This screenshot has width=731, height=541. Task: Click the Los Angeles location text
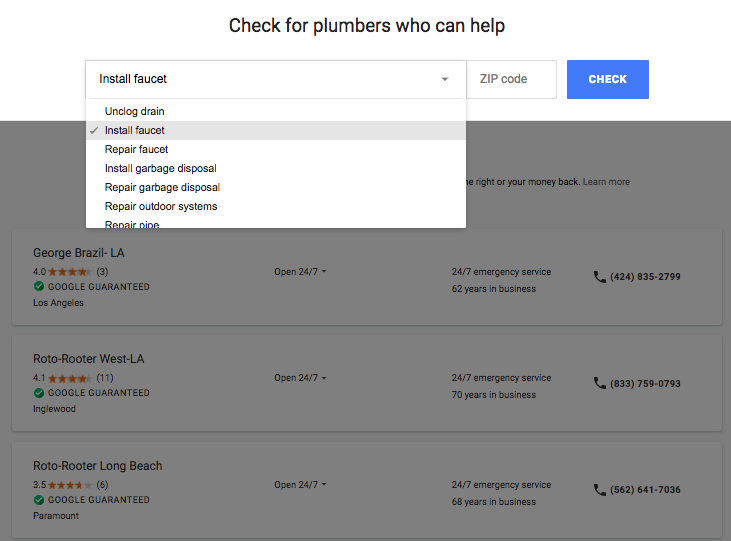pos(58,303)
